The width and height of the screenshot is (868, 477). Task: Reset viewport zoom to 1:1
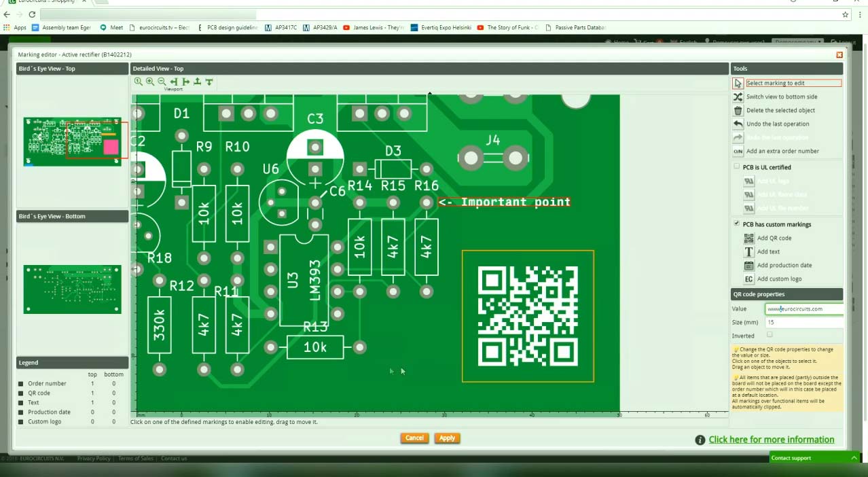pos(138,82)
